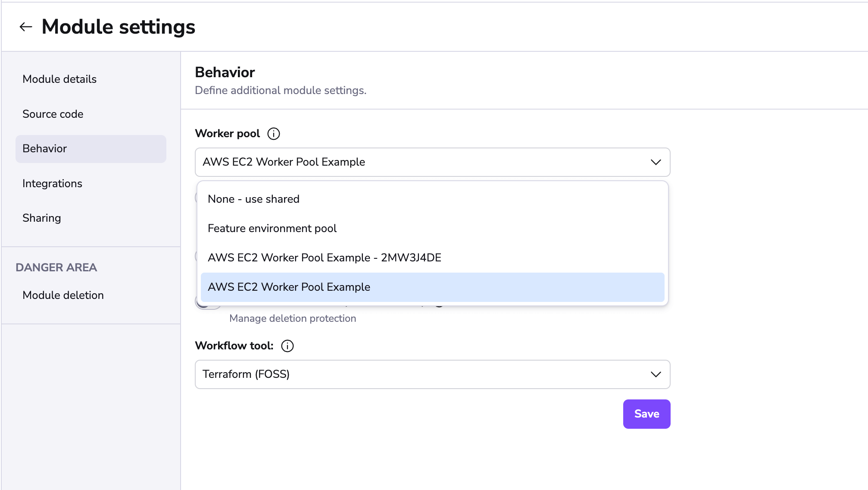
Task: Navigate to Integrations settings tab
Action: coord(53,183)
